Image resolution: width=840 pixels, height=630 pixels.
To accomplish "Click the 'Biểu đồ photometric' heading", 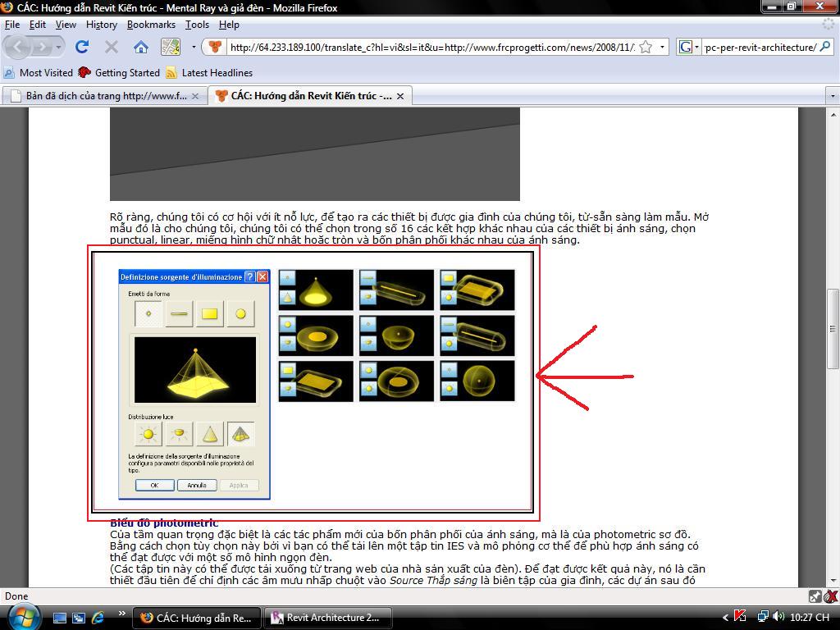I will coord(164,523).
